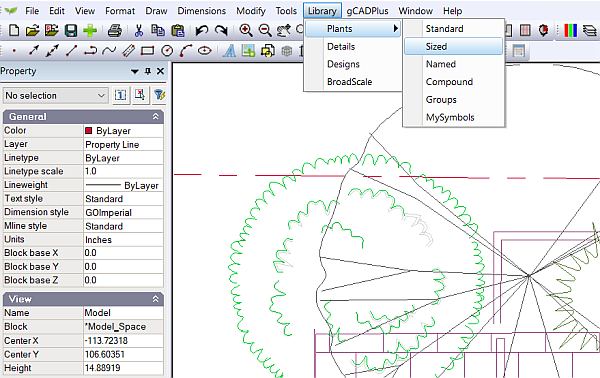This screenshot has width=600, height=378.
Task: Select the Text tool letter A icon
Action: (x=229, y=51)
